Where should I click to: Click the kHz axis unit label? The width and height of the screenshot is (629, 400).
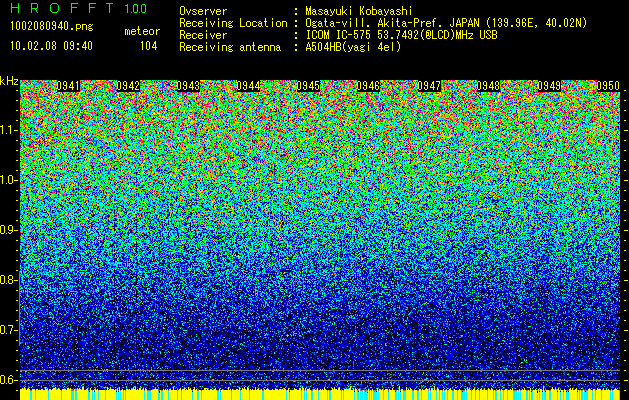click(x=9, y=81)
